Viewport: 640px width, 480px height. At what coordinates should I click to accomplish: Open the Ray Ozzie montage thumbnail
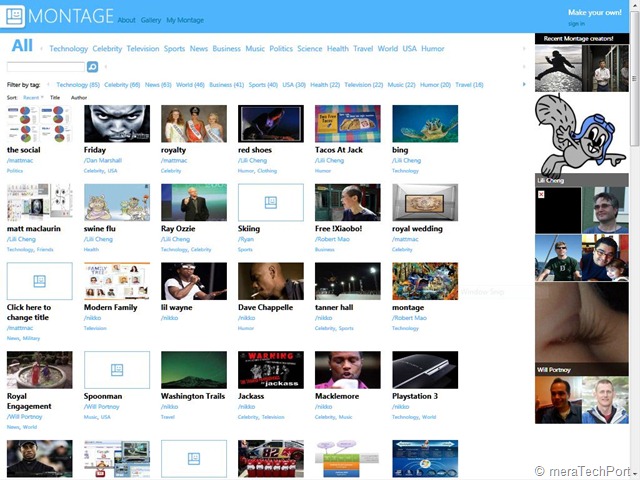[194, 202]
